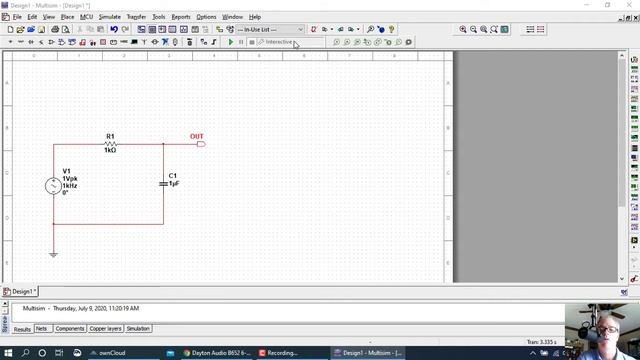The height and width of the screenshot is (360, 640).
Task: Select resistor R1 on schematic
Action: pyautogui.click(x=110, y=144)
